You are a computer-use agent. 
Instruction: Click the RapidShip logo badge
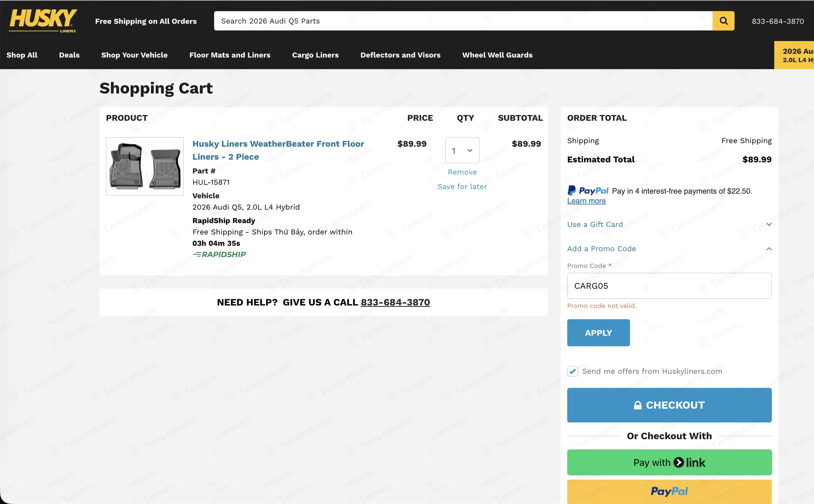(219, 254)
